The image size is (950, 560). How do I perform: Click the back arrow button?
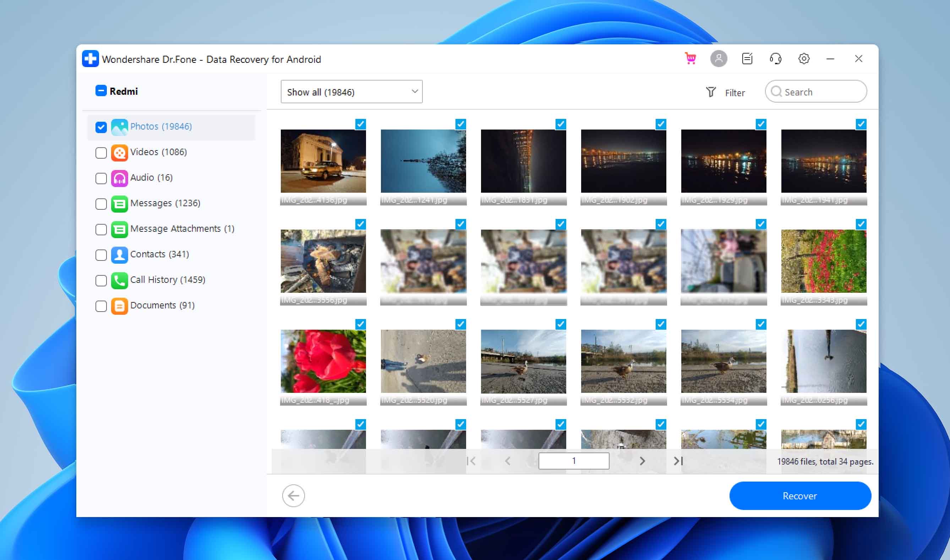[x=293, y=495]
